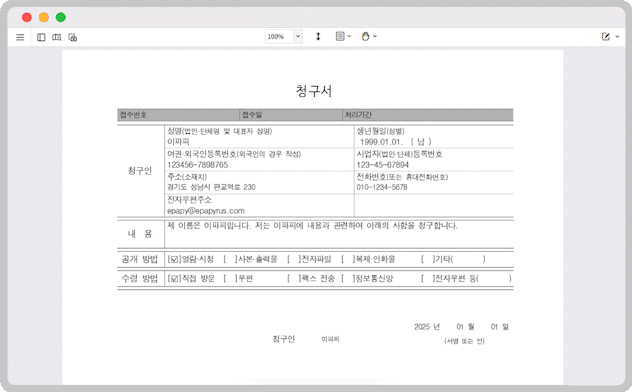Open the hamburger menu icon
The height and width of the screenshot is (392, 632).
[x=20, y=37]
